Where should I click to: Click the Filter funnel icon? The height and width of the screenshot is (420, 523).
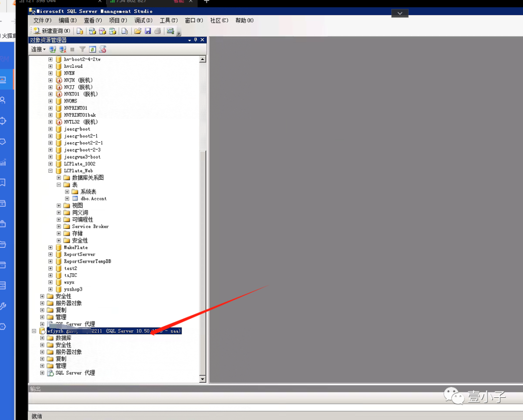[x=82, y=49]
